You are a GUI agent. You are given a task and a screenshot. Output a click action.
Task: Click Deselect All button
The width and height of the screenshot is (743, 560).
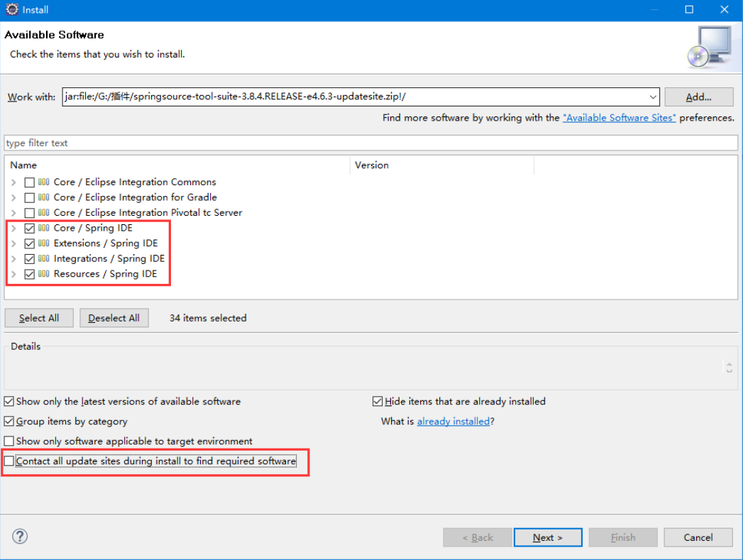tap(114, 318)
